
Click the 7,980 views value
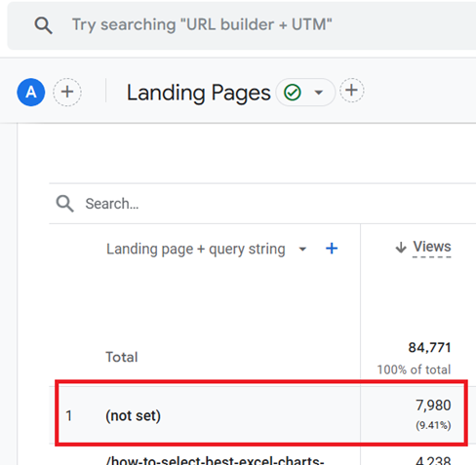[x=433, y=406]
